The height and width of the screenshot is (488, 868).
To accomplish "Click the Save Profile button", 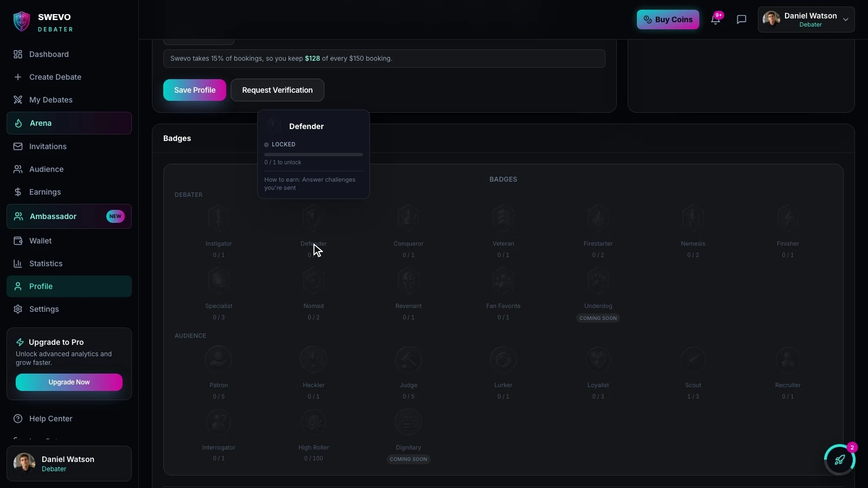I will click(195, 90).
